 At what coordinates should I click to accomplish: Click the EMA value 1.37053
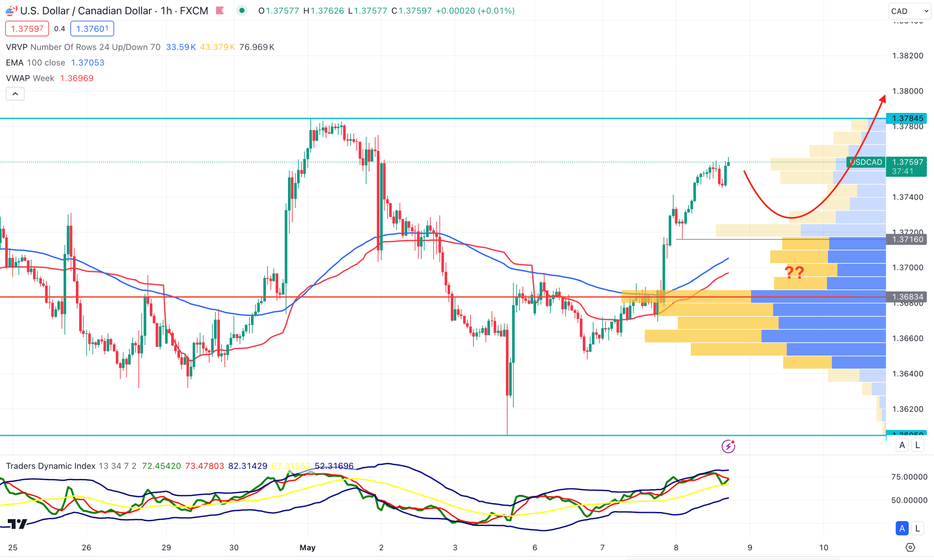(x=88, y=63)
